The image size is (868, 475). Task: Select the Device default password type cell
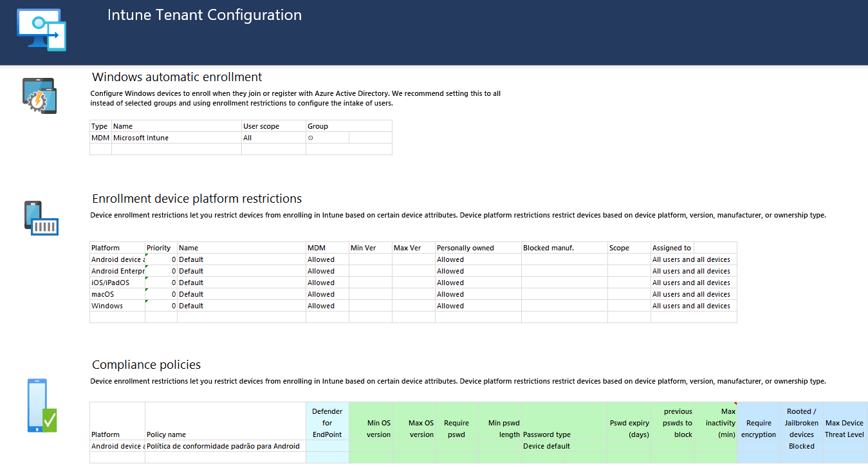(x=564, y=446)
